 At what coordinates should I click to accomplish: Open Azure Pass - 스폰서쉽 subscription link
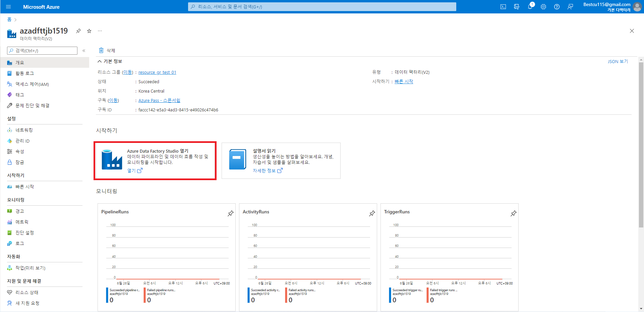click(x=159, y=100)
